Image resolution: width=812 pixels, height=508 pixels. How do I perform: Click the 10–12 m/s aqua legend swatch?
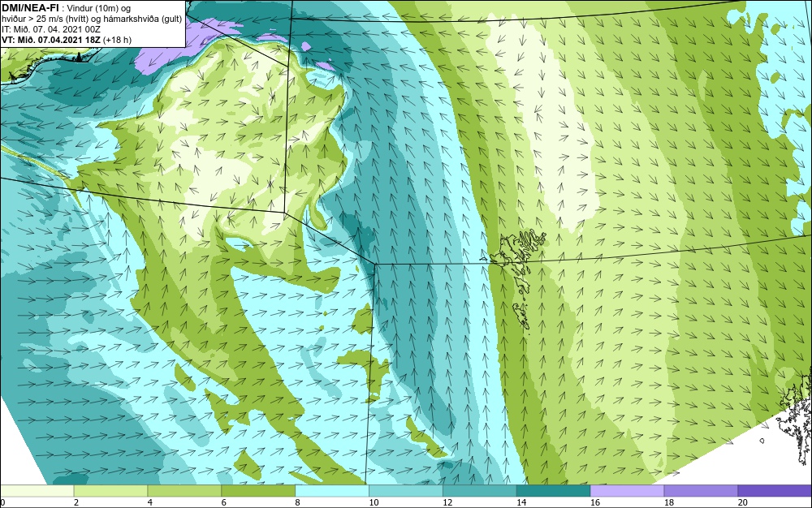click(x=406, y=491)
